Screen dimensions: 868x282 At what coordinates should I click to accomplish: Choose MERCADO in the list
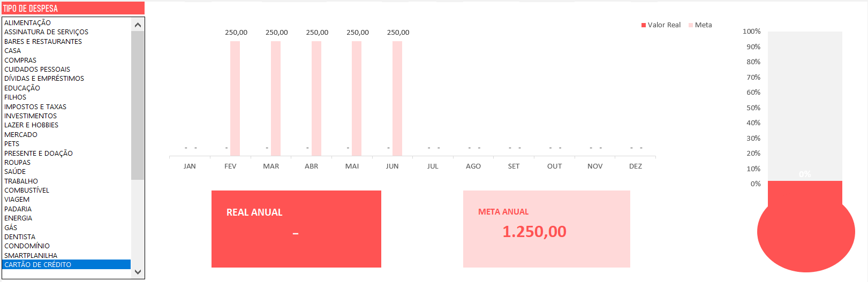[x=21, y=135]
